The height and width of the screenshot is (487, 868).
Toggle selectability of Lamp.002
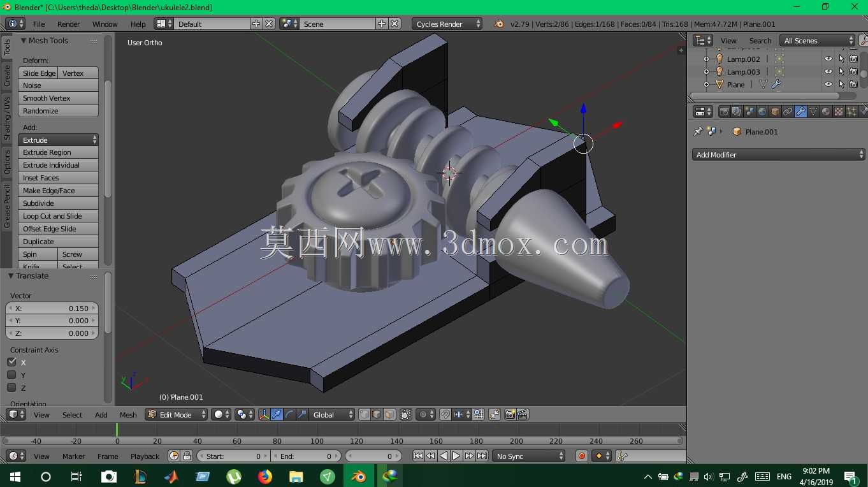[x=841, y=59]
